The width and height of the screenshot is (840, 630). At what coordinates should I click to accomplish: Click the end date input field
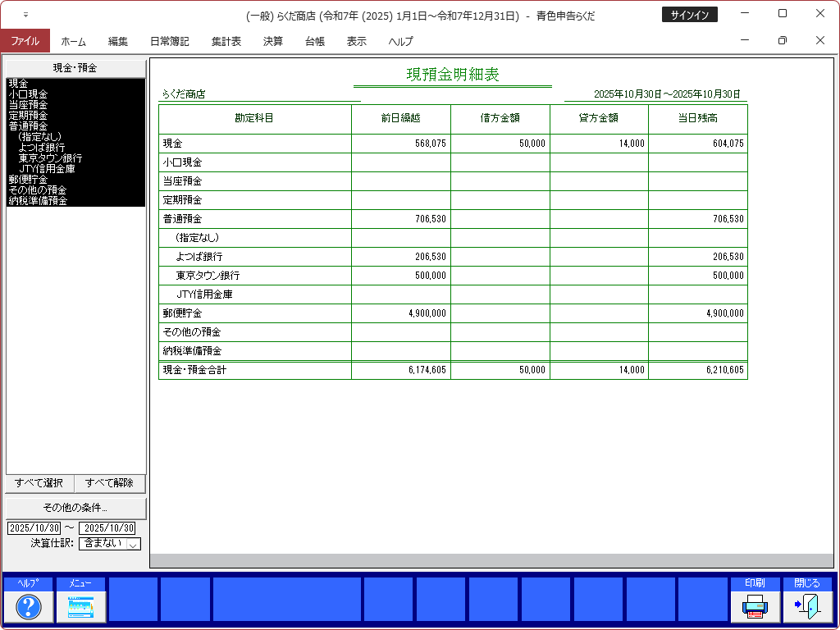click(x=107, y=528)
